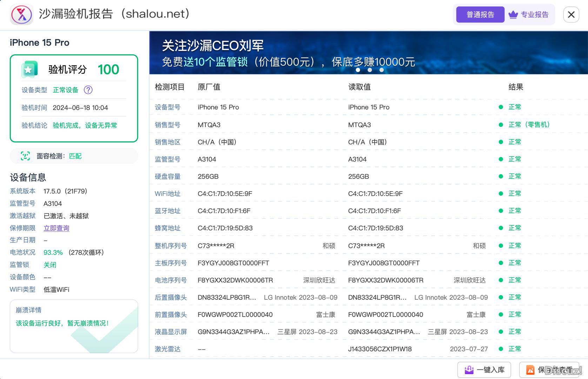Click the help question mark beside 正常设备
This screenshot has width=588, height=379.
coord(88,90)
